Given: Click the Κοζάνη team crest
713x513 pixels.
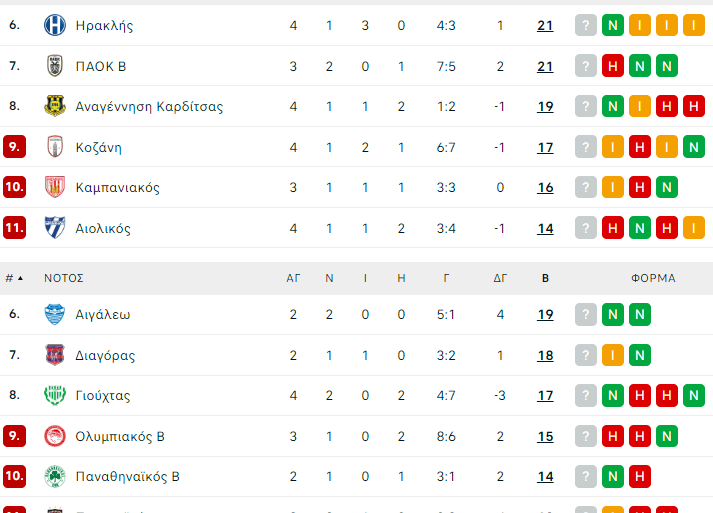Looking at the screenshot, I should 55,147.
